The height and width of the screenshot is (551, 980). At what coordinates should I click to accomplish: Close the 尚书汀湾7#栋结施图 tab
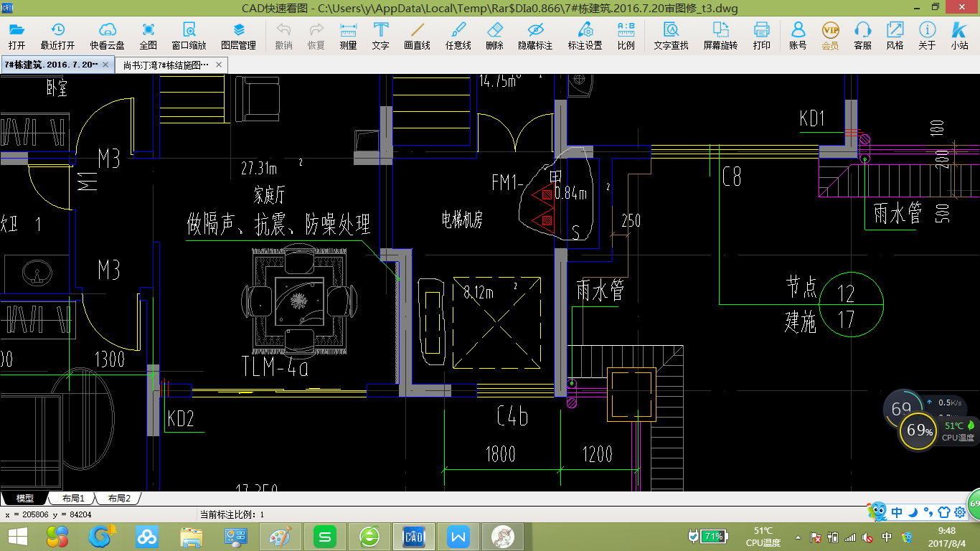coord(220,65)
